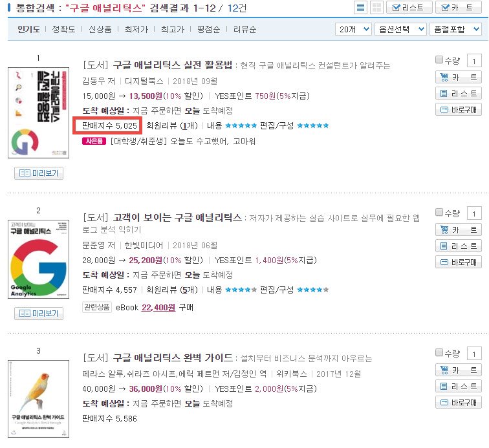The image size is (489, 448).
Task: Add 고객이 보이는 구글 애널리틱스 to cart
Action: click(x=459, y=229)
